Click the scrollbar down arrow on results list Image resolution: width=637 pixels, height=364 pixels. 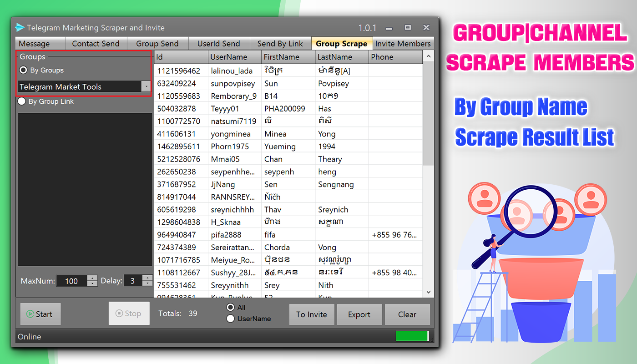click(428, 292)
